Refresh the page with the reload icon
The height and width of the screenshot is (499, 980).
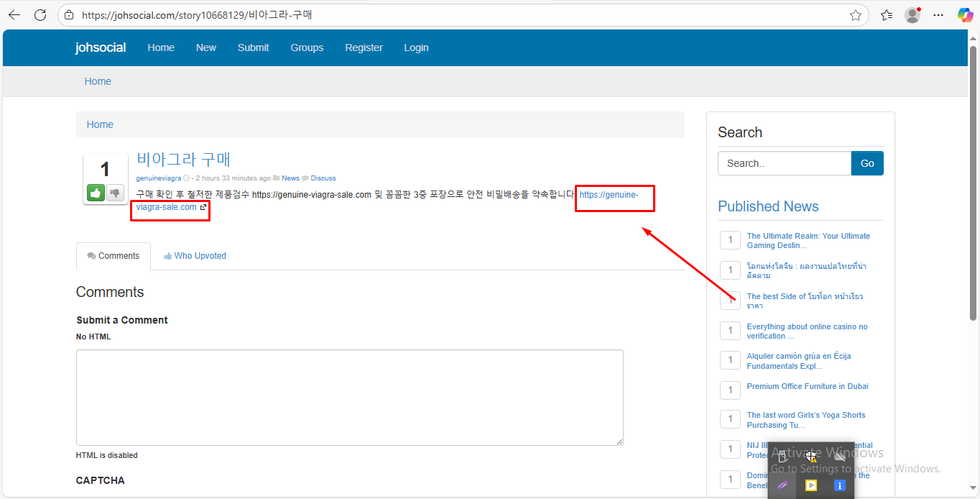(40, 15)
